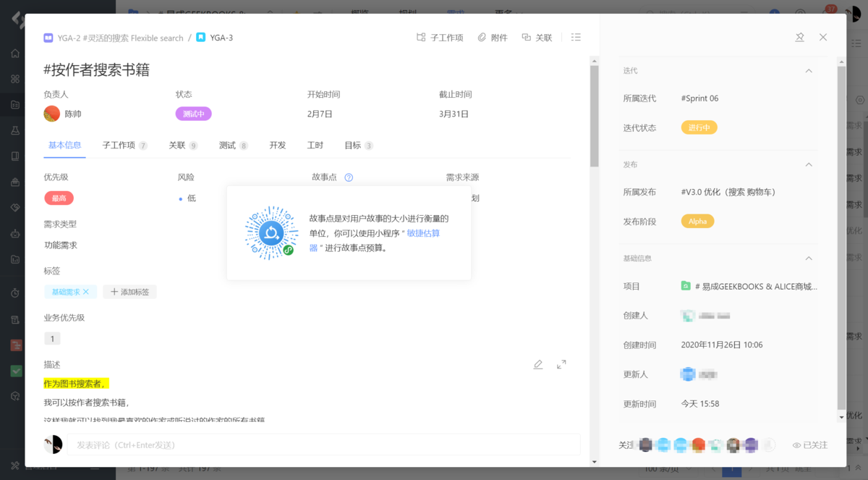Click the pencil icon to edit 描述
Viewport: 868px width, 480px height.
538,364
